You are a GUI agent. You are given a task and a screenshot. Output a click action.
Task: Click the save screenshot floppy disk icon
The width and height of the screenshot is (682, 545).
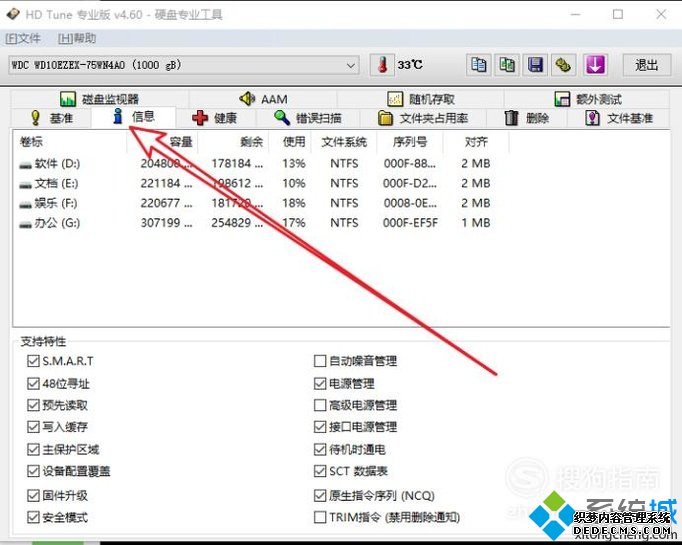[x=535, y=65]
